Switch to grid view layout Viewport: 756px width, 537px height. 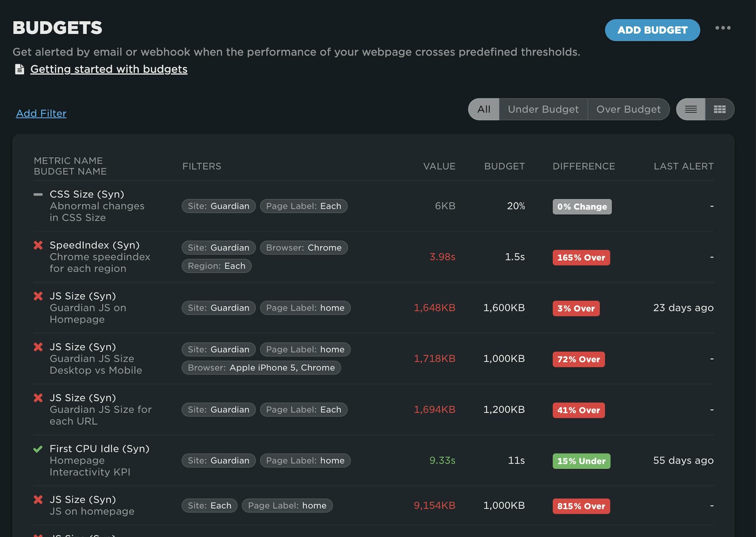719,109
